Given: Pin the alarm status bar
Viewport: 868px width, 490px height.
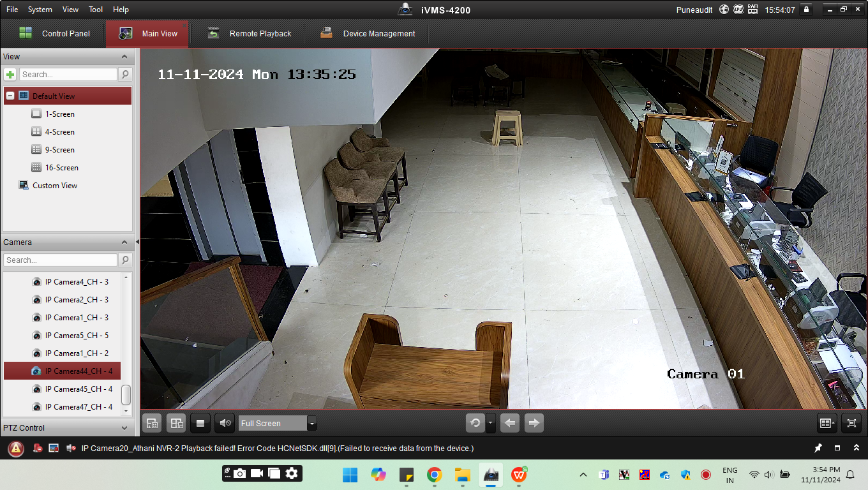Looking at the screenshot, I should point(819,449).
